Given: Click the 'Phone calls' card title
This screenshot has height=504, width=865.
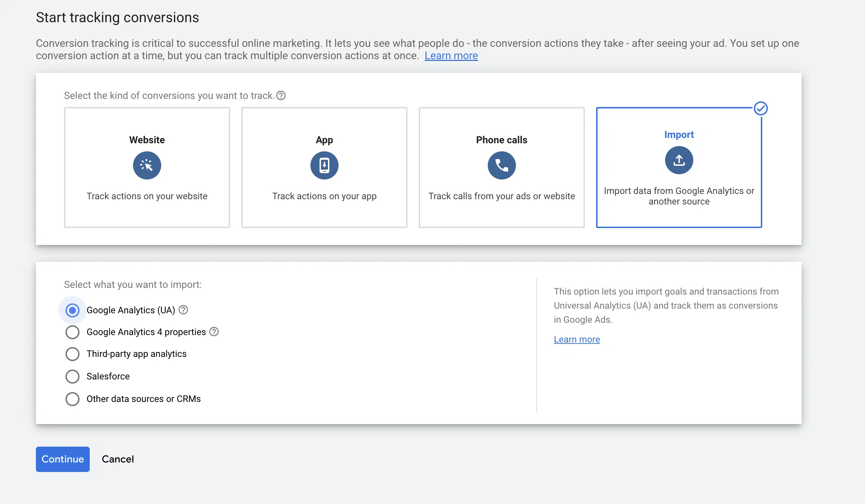Looking at the screenshot, I should point(502,140).
